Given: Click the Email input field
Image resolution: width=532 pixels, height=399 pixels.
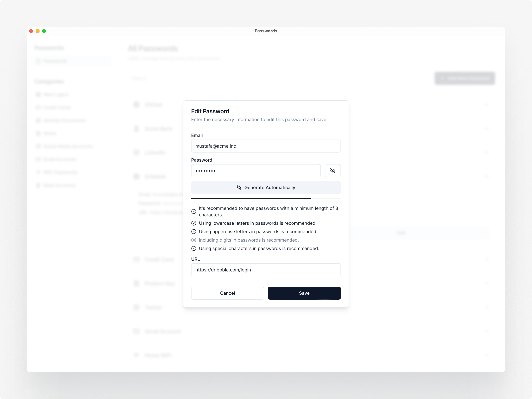Looking at the screenshot, I should (266, 146).
